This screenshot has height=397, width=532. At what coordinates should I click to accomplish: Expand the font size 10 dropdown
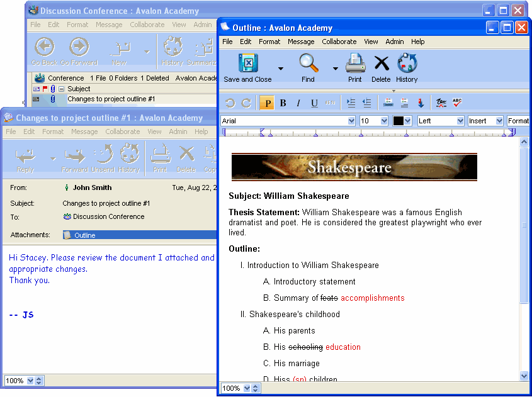(383, 121)
